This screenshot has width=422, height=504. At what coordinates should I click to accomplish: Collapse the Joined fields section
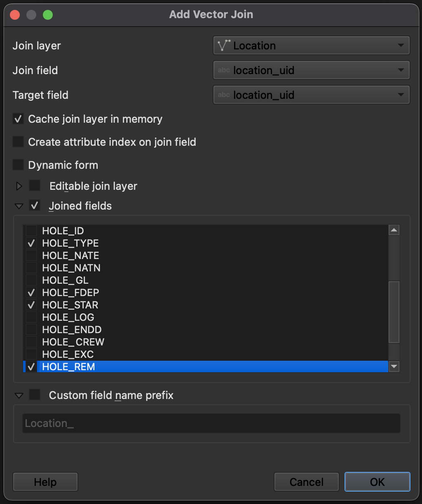[18, 205]
